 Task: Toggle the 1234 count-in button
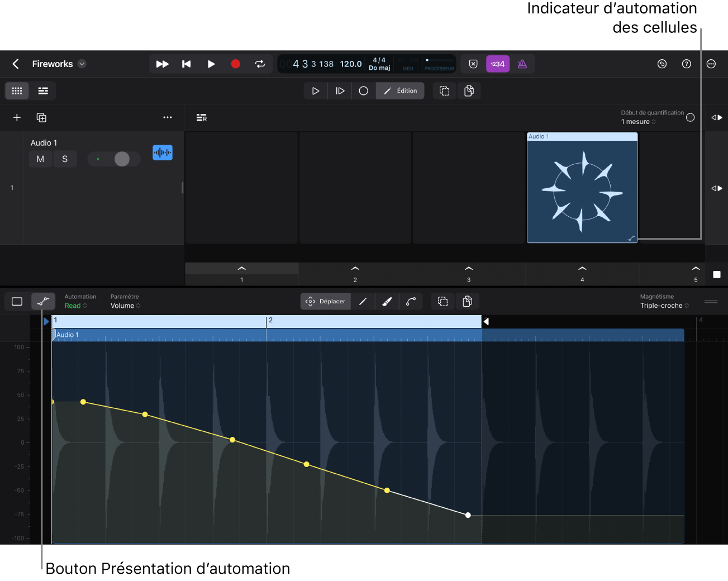497,64
